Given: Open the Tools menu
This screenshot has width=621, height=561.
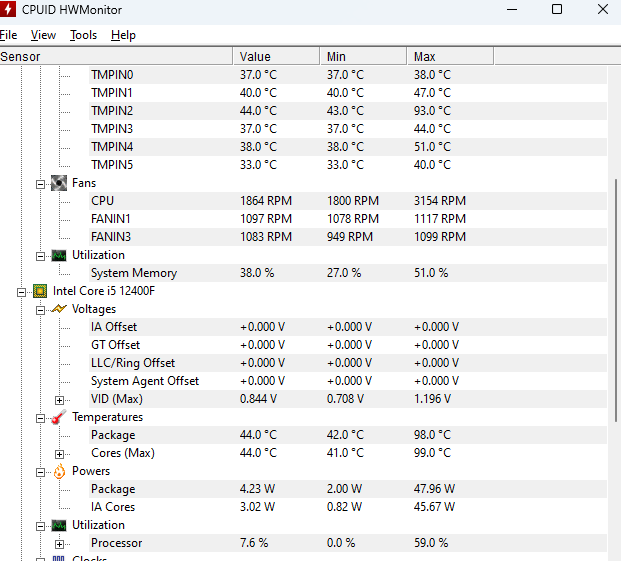Looking at the screenshot, I should (83, 35).
